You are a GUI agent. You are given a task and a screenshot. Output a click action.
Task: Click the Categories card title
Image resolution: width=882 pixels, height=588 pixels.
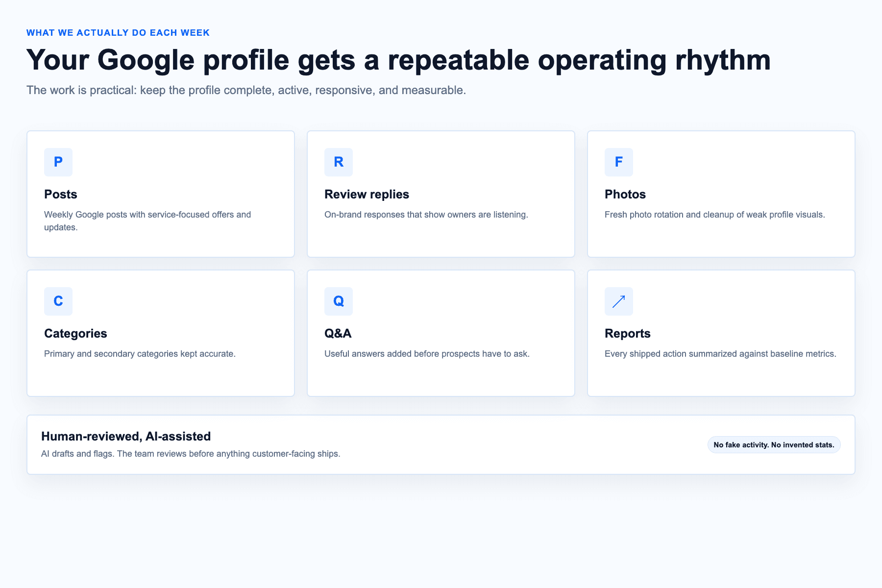pos(75,333)
